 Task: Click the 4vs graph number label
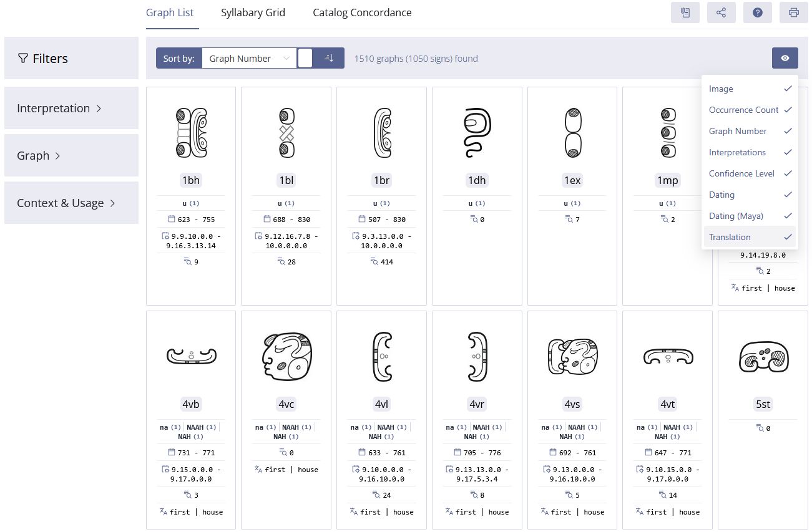(572, 404)
